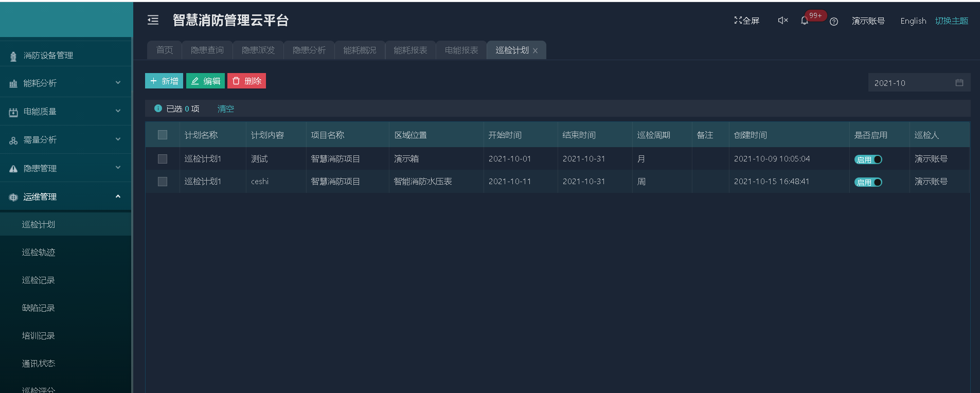Expand the 能耗分析 sidebar menu
Viewport: 980px width, 393px height.
66,83
